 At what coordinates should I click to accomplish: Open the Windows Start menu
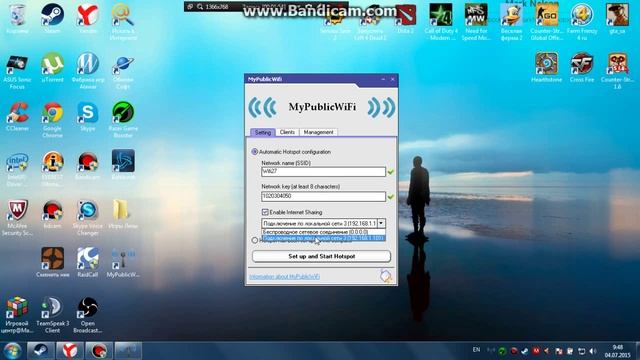click(x=12, y=351)
